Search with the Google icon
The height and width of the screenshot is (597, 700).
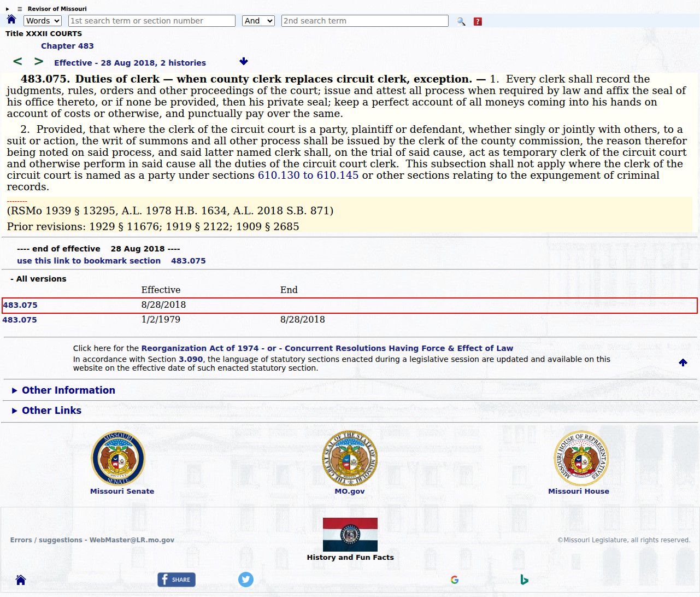[x=455, y=580]
